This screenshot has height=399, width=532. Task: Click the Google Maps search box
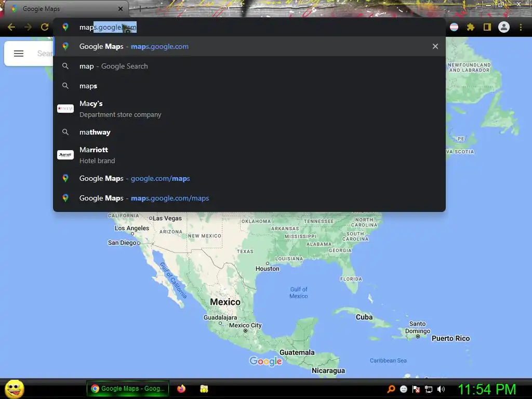pyautogui.click(x=45, y=54)
